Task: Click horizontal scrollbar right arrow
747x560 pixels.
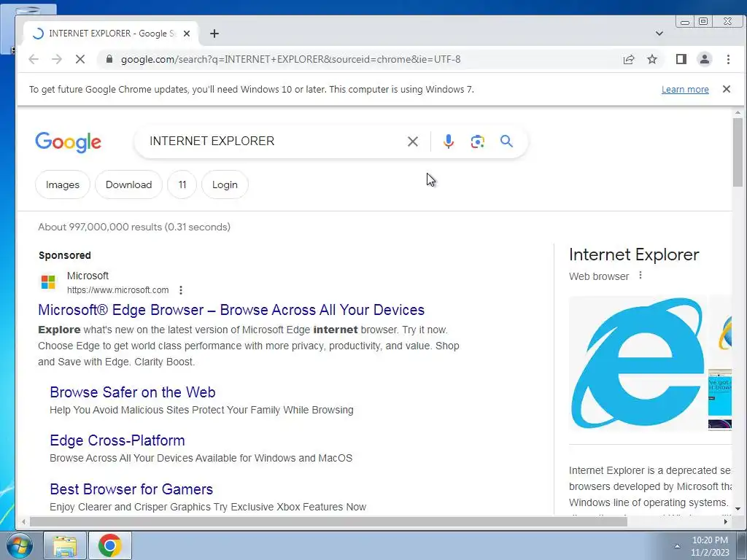Action: click(x=726, y=522)
